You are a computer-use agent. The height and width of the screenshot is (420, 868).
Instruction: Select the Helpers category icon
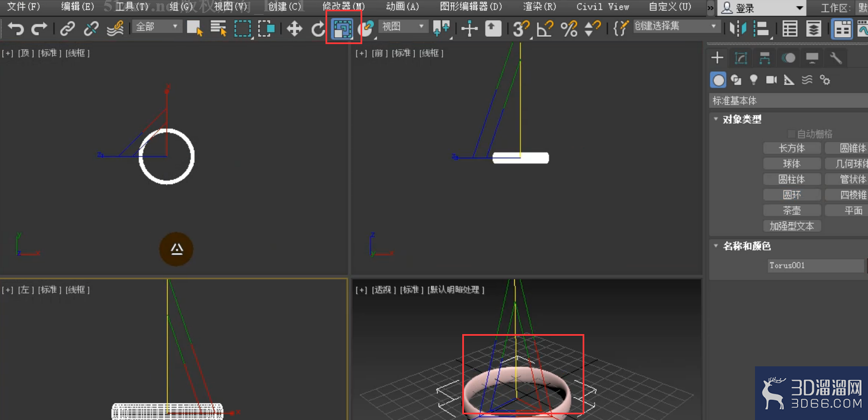(789, 80)
